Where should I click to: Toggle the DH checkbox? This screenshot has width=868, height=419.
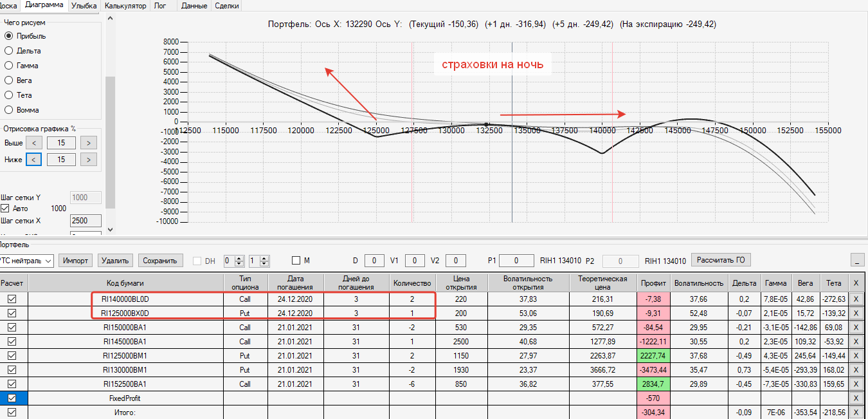point(197,261)
